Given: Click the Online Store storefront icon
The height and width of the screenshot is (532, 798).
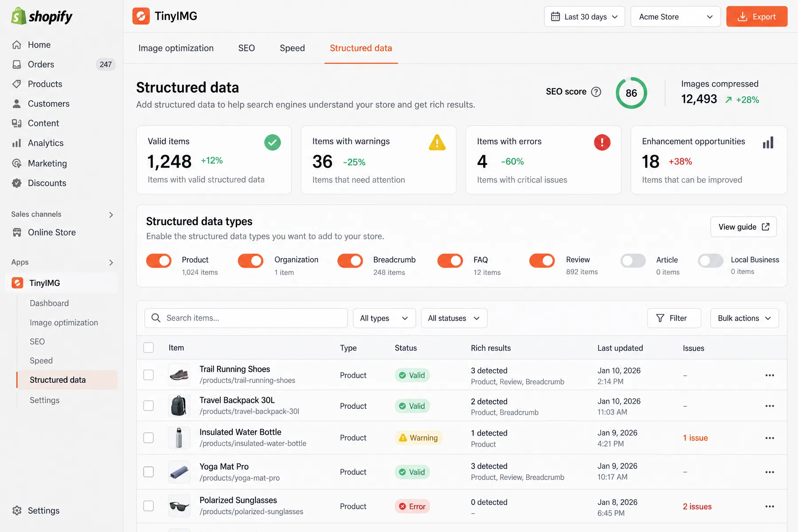Looking at the screenshot, I should click(x=17, y=232).
